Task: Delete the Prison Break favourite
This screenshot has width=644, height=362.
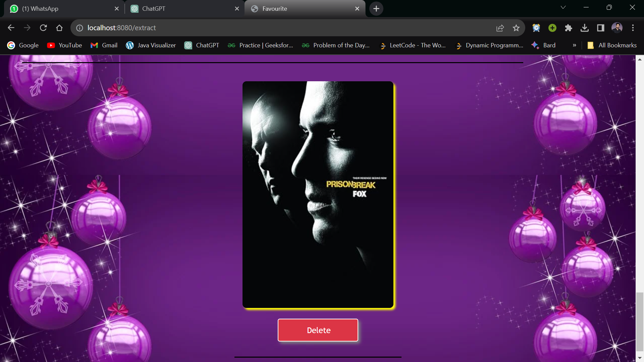Action: tap(318, 330)
